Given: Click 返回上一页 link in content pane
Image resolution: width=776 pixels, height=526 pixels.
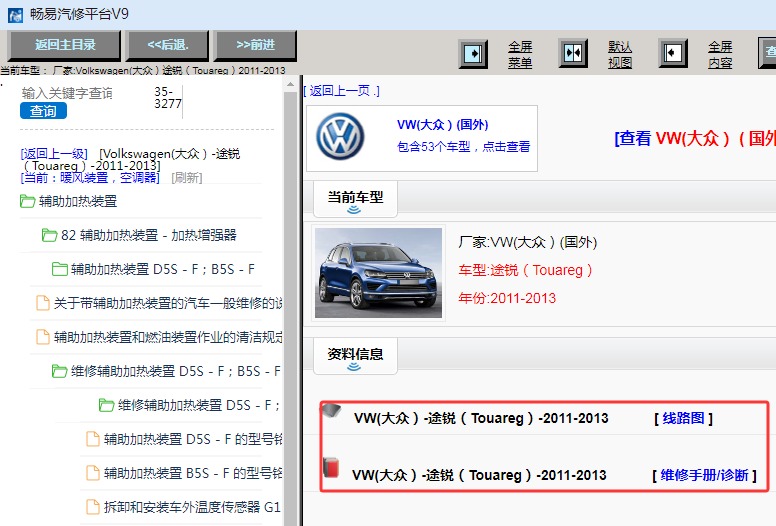Looking at the screenshot, I should coord(341,91).
